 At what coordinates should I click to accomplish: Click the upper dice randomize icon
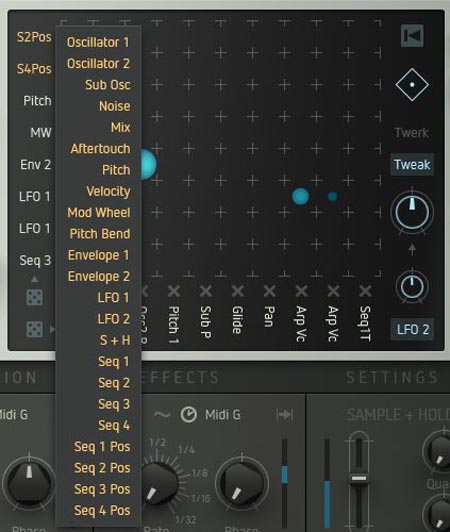click(35, 297)
